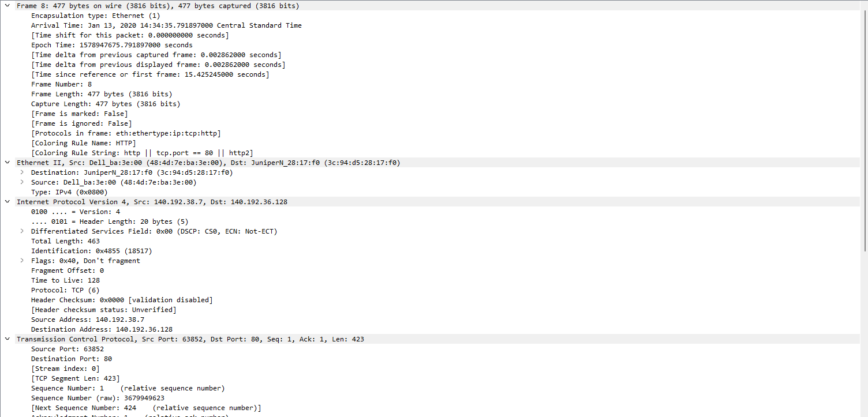Select the Arrival Time field

pos(115,25)
